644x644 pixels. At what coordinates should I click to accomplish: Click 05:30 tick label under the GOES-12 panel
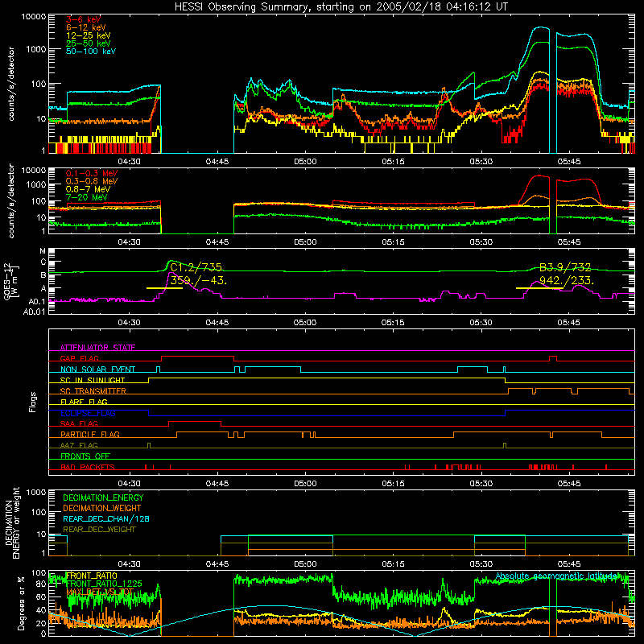tap(481, 323)
